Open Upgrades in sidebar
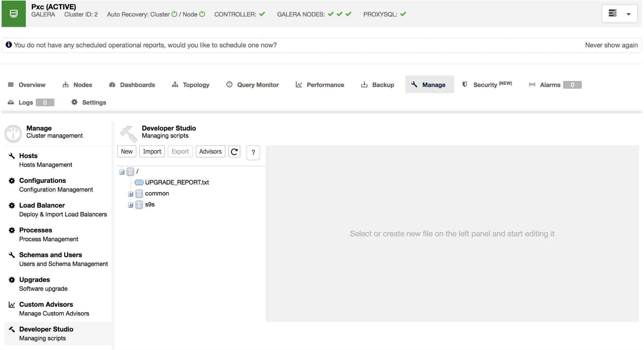The image size is (644, 350). tap(58, 284)
